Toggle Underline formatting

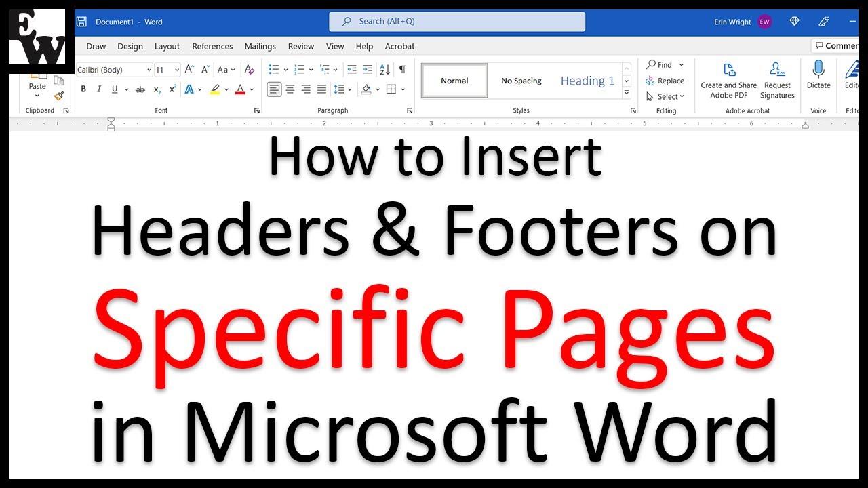point(115,89)
